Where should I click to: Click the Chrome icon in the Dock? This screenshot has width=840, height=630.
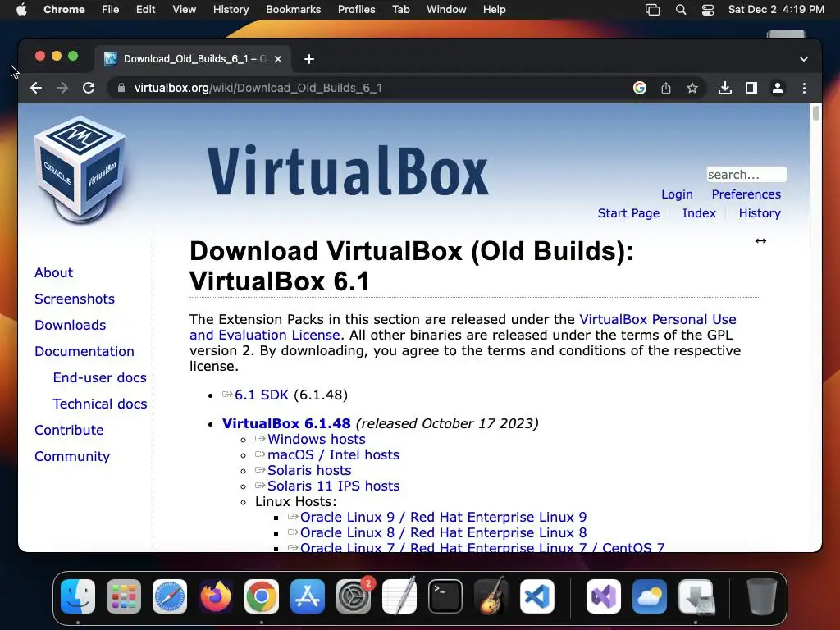[262, 596]
